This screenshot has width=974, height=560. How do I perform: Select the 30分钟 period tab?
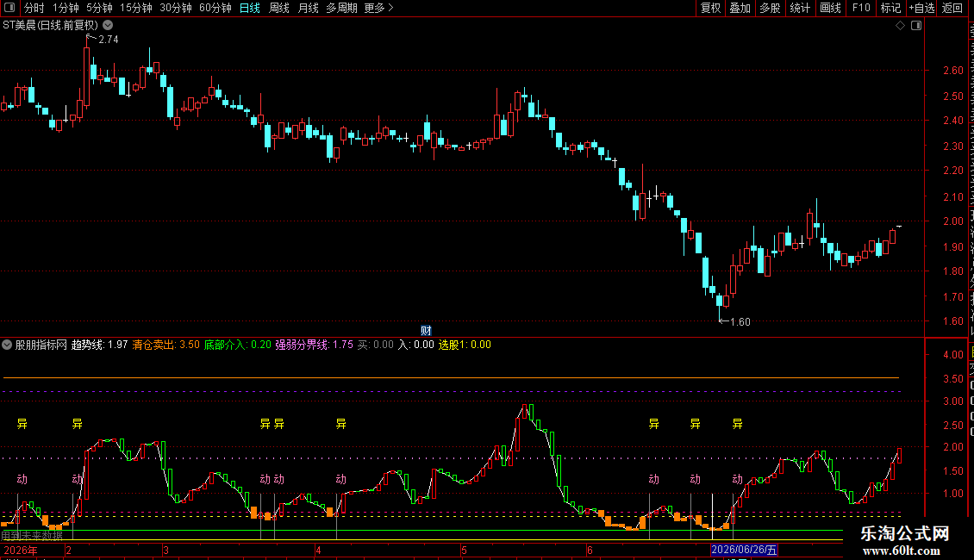click(176, 8)
